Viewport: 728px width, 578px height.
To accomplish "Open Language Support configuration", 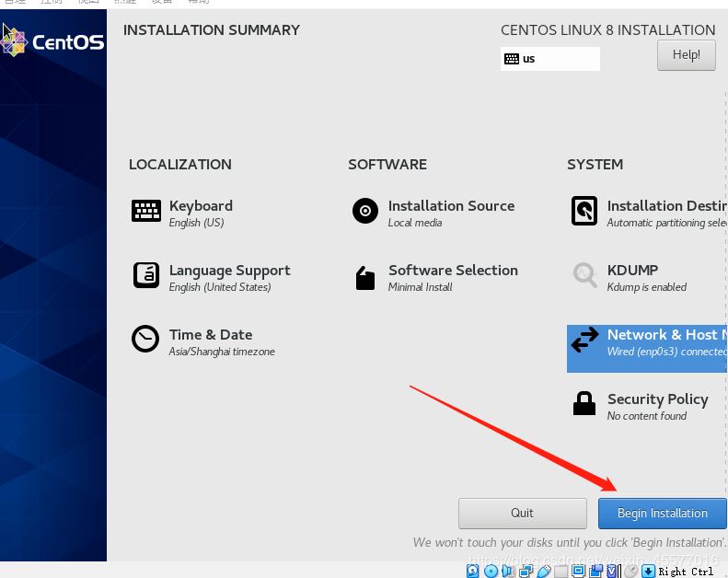I will coord(212,278).
